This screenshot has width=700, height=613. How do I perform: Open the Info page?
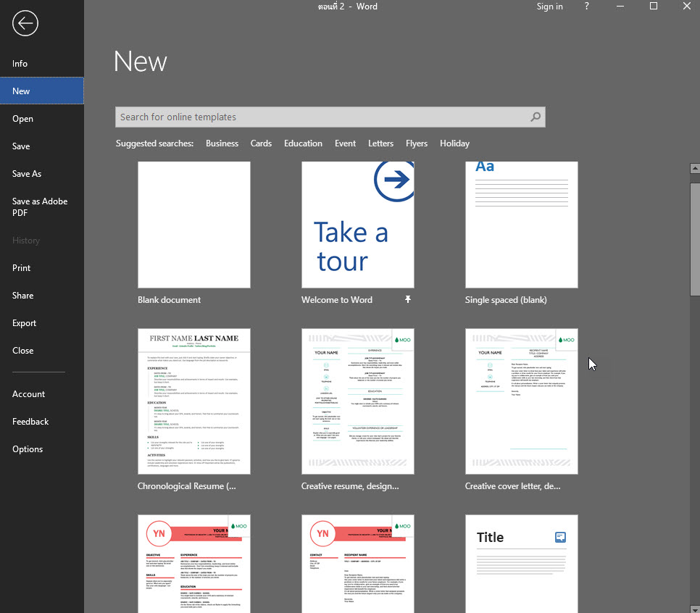[x=42, y=63]
